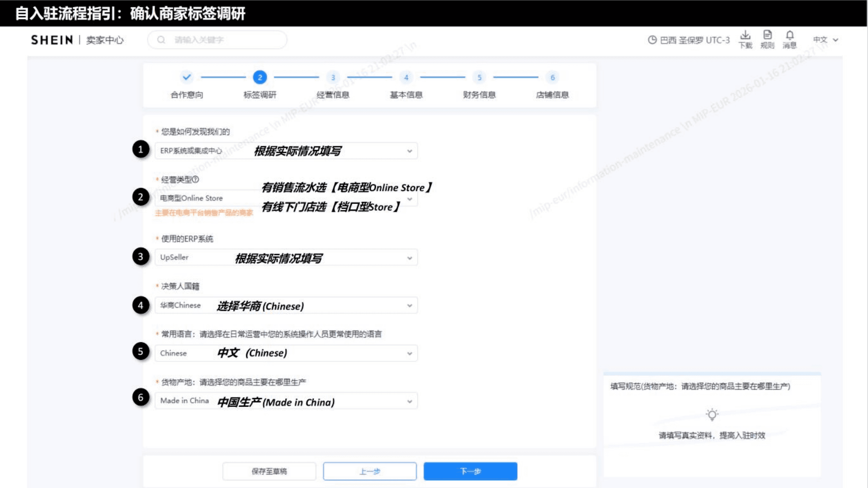868x488 pixels.
Task: Expand the 常用语言 Chinese dropdown
Action: point(286,353)
